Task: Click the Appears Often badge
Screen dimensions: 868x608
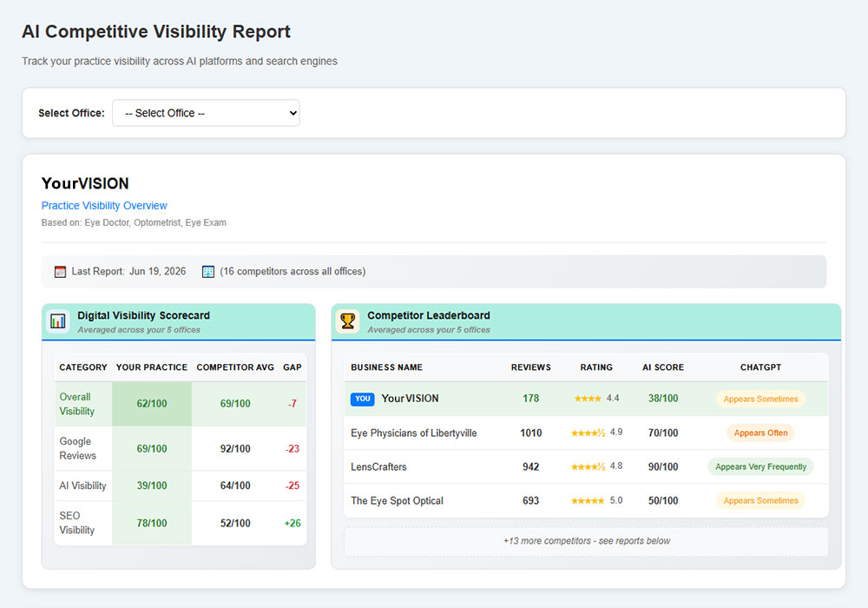Action: pos(760,433)
